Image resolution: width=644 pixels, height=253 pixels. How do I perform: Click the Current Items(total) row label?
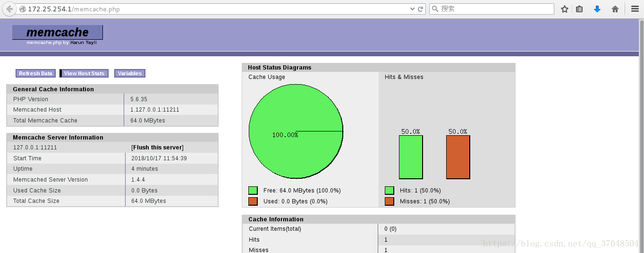pos(275,229)
